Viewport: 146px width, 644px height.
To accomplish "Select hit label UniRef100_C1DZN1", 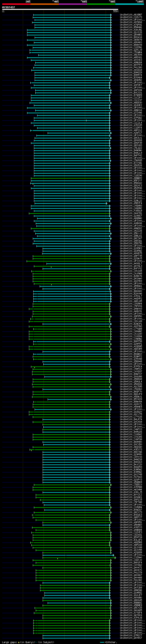I will pos(131,47).
